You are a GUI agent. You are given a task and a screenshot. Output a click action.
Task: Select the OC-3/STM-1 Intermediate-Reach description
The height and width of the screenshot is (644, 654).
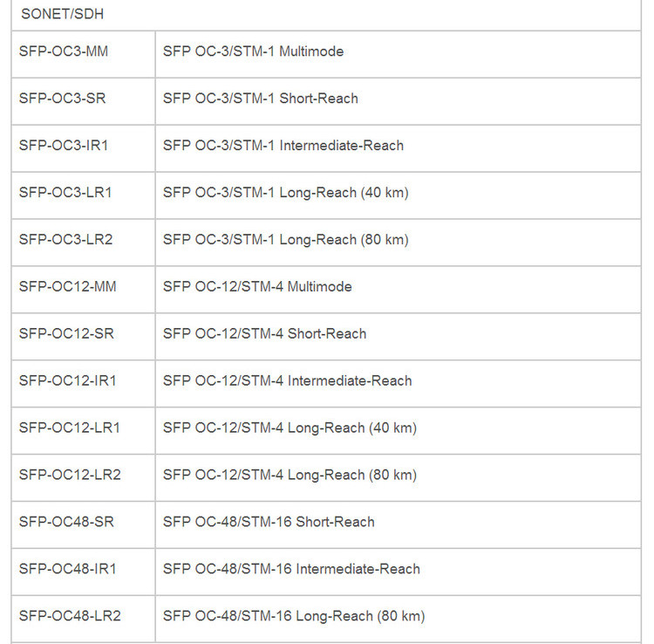coord(283,146)
